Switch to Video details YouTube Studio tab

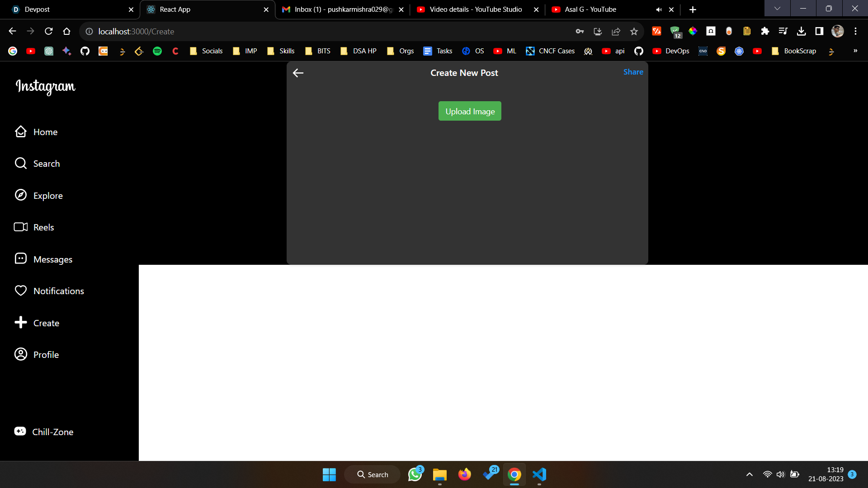pyautogui.click(x=475, y=9)
